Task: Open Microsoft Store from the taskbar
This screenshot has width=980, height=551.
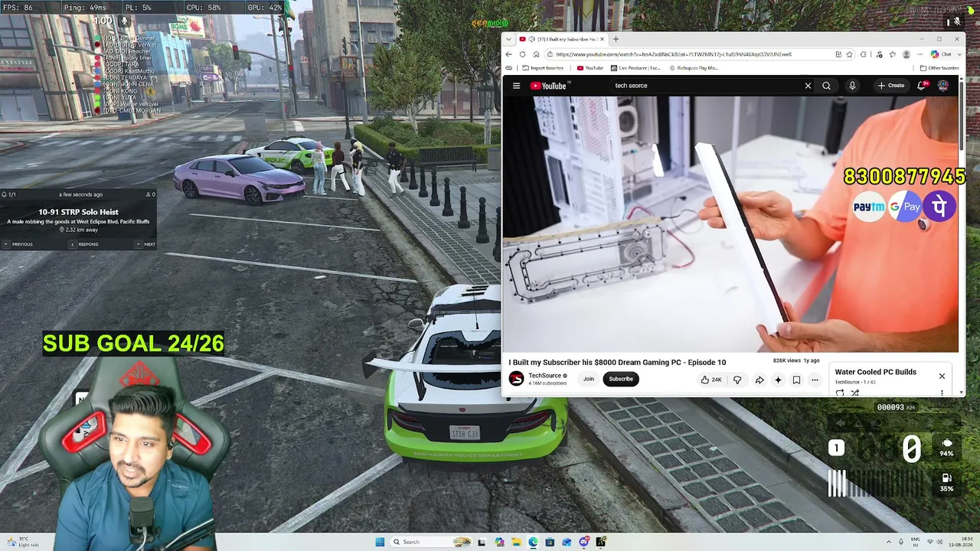Action: click(x=550, y=542)
